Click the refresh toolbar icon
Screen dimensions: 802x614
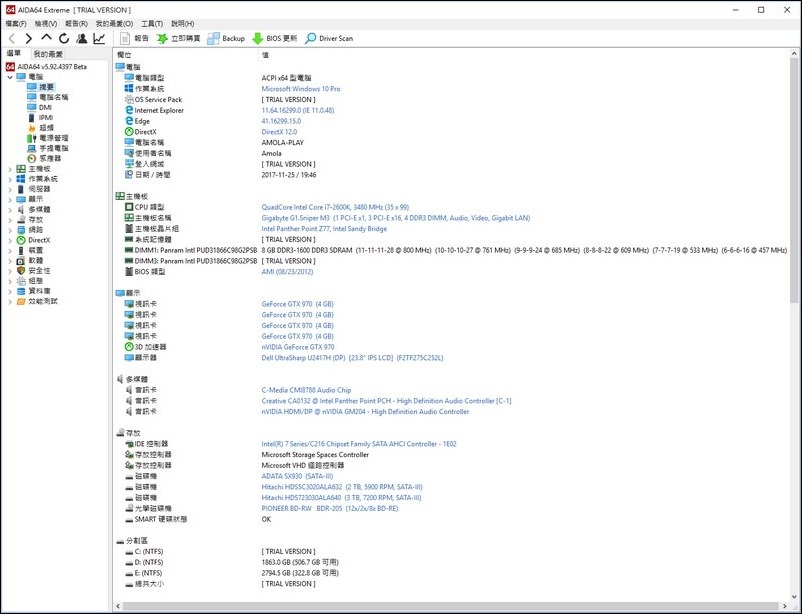click(x=64, y=38)
